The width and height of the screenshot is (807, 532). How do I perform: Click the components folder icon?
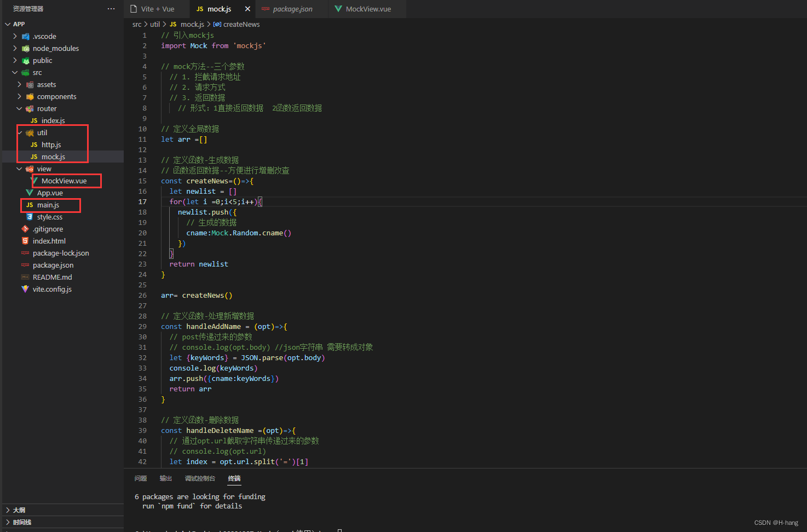tap(30, 96)
